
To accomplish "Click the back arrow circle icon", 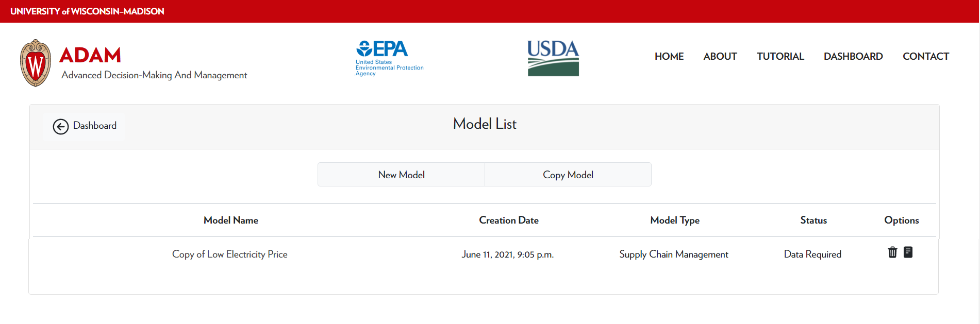I will tap(61, 126).
